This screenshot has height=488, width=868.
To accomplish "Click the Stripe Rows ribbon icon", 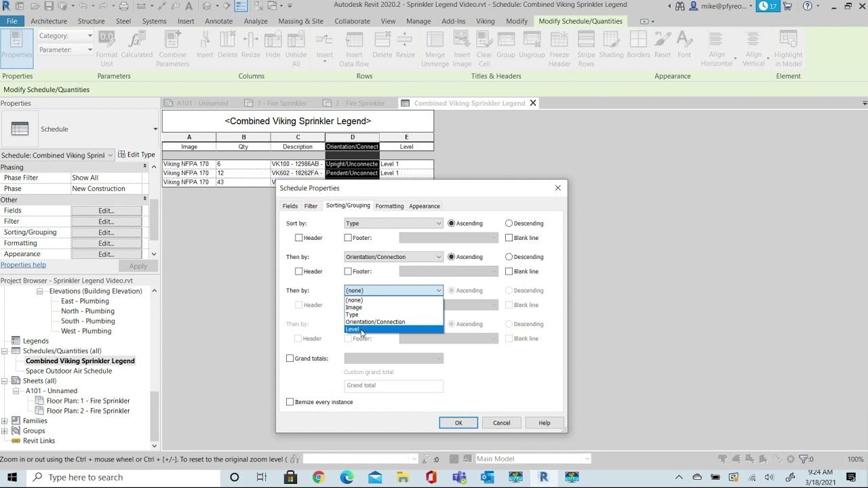I will pos(586,40).
